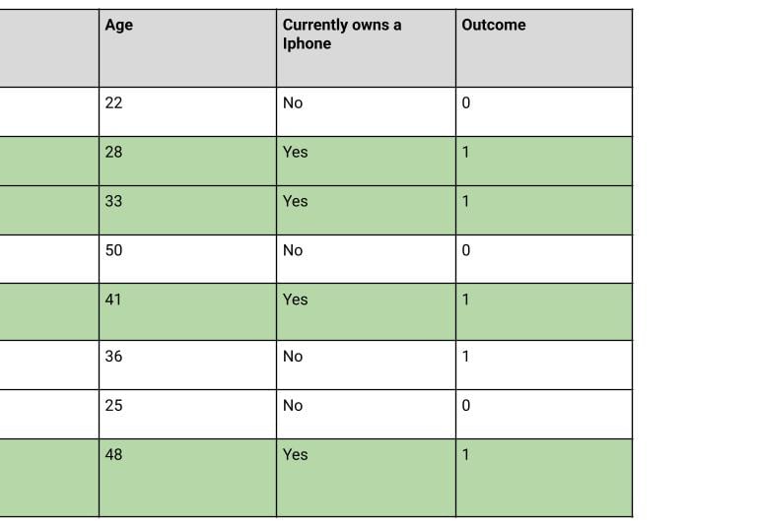Select the cell with age 33

[113, 201]
